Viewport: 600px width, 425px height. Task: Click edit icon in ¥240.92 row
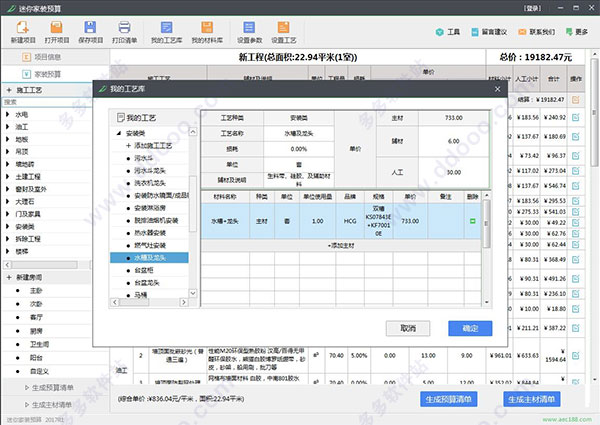(x=576, y=117)
